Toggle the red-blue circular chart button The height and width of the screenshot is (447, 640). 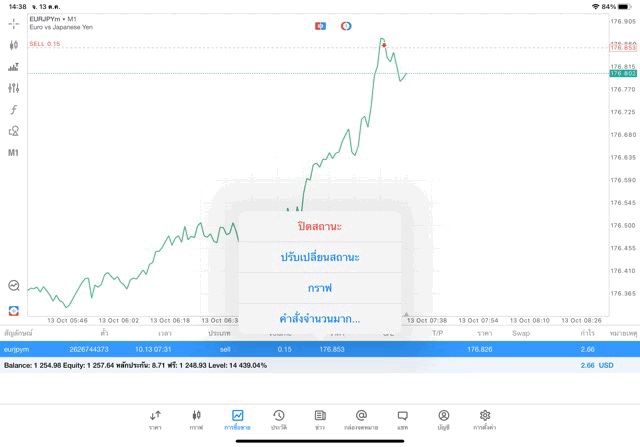click(346, 25)
